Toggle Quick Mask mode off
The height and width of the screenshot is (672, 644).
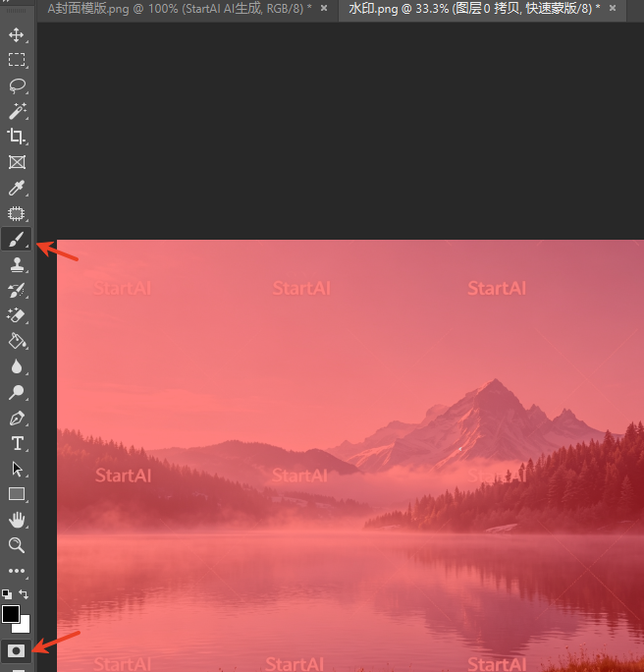pos(16,651)
